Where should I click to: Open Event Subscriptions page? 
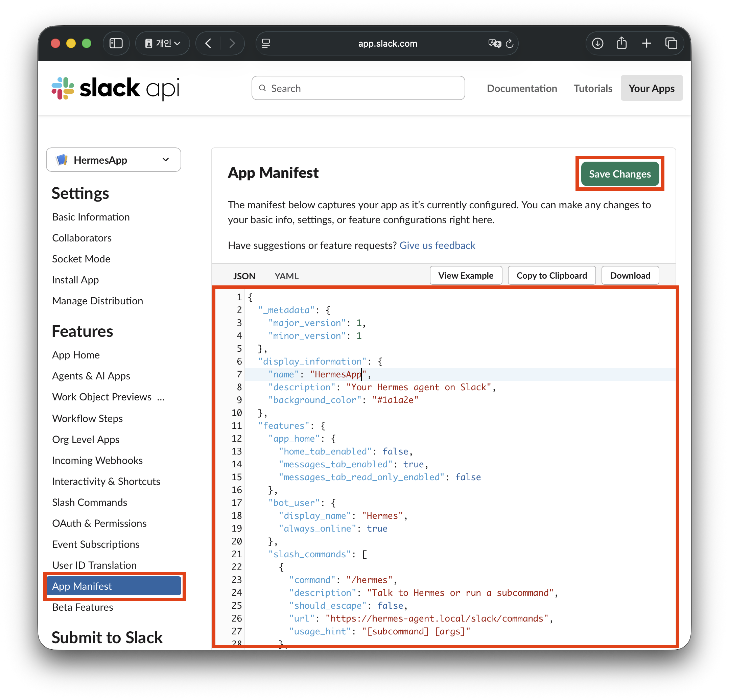[x=96, y=544]
